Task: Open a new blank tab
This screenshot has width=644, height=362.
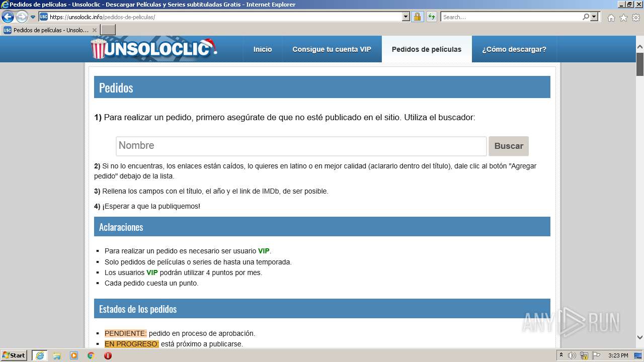Action: point(108,30)
